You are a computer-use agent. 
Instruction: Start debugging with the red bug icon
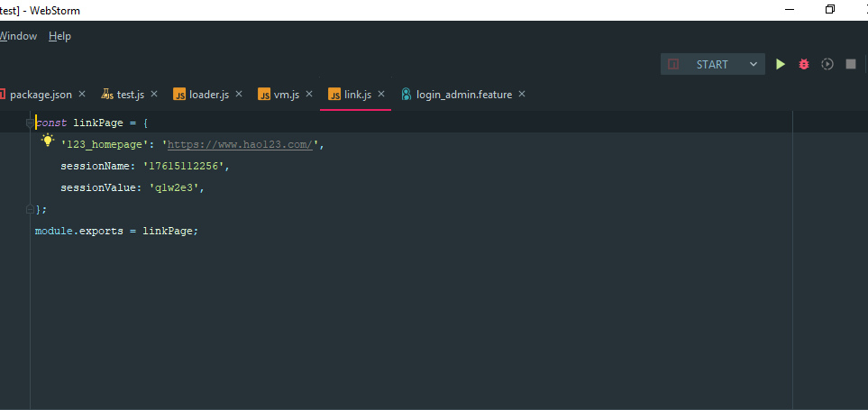click(804, 64)
